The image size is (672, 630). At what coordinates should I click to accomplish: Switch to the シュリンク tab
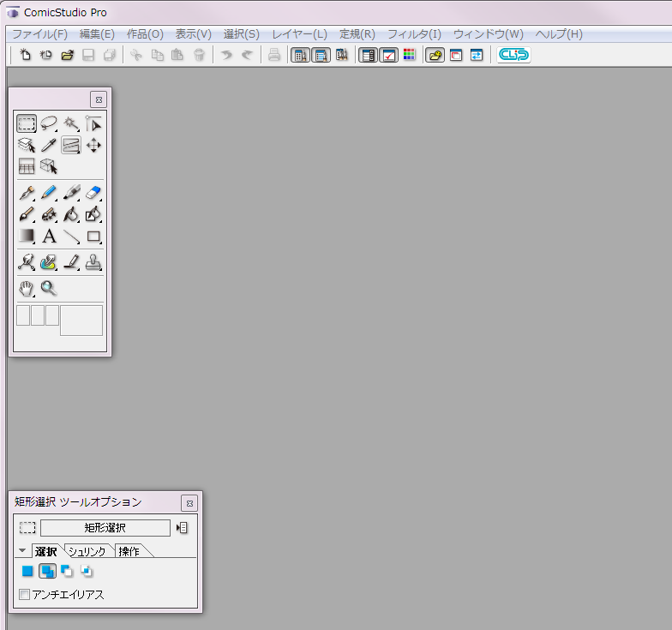pyautogui.click(x=87, y=551)
